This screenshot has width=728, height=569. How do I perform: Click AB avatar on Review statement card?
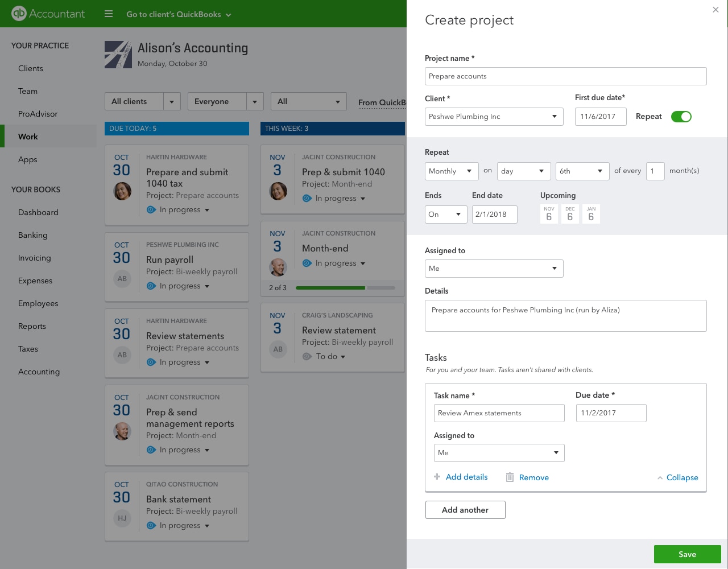point(278,349)
